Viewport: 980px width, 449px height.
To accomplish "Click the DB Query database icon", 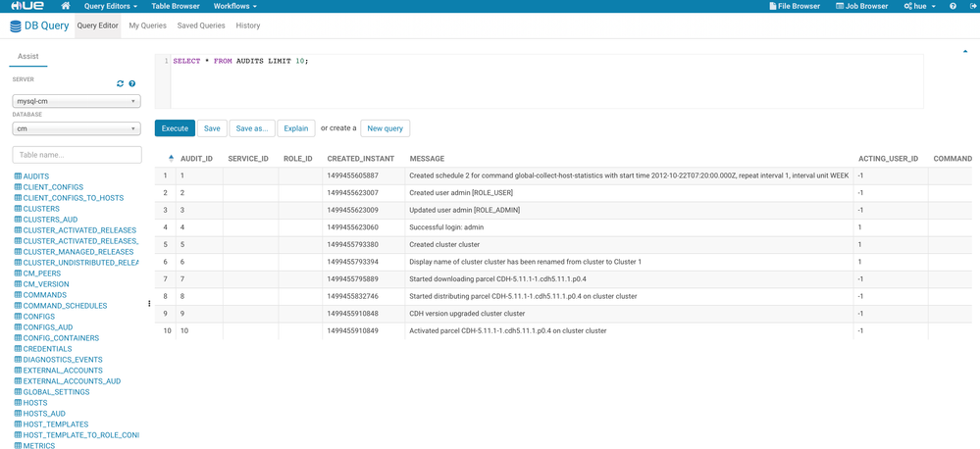I will pyautogui.click(x=16, y=26).
